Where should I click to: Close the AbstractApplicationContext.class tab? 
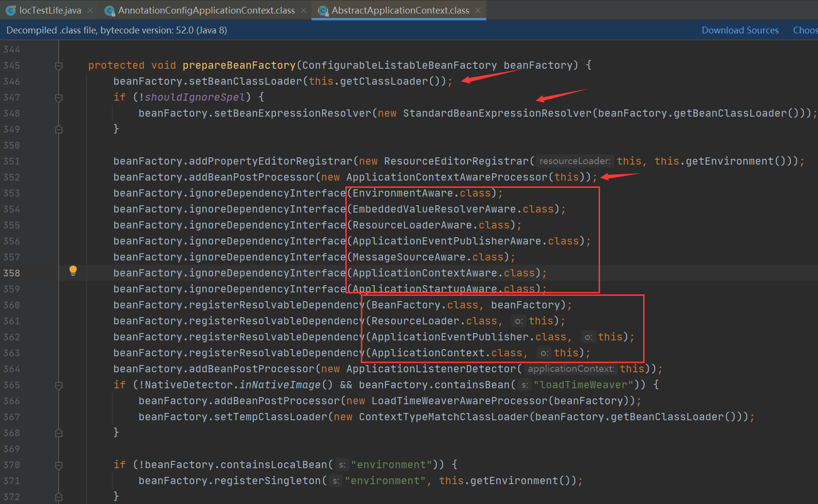pyautogui.click(x=478, y=10)
